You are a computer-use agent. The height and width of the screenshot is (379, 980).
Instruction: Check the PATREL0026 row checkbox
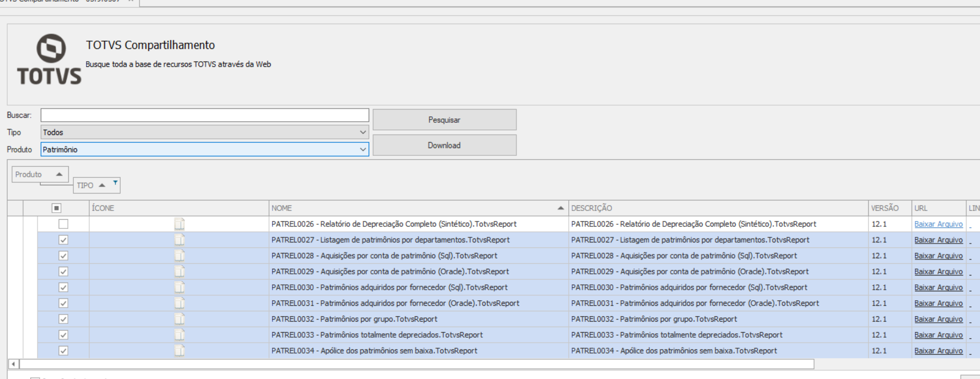63,224
